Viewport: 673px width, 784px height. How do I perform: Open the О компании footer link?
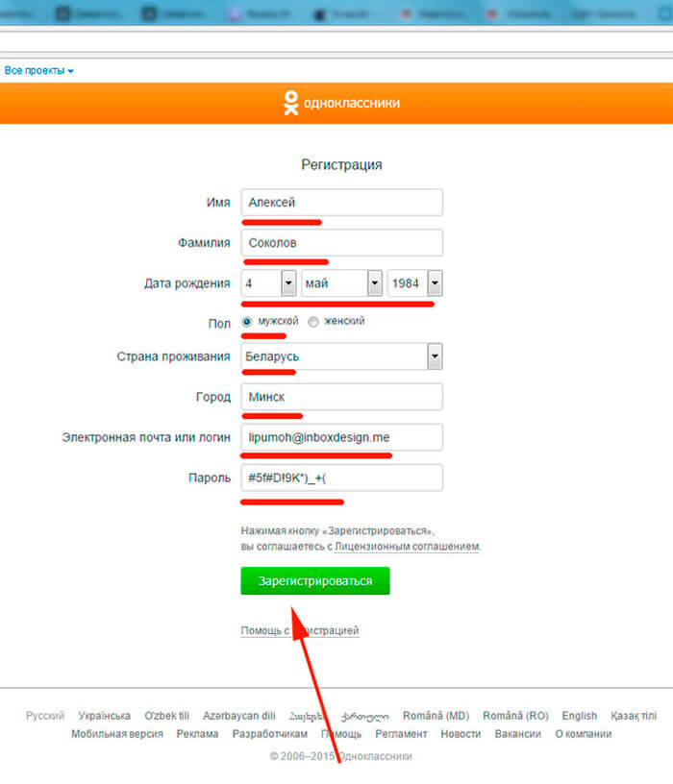584,734
